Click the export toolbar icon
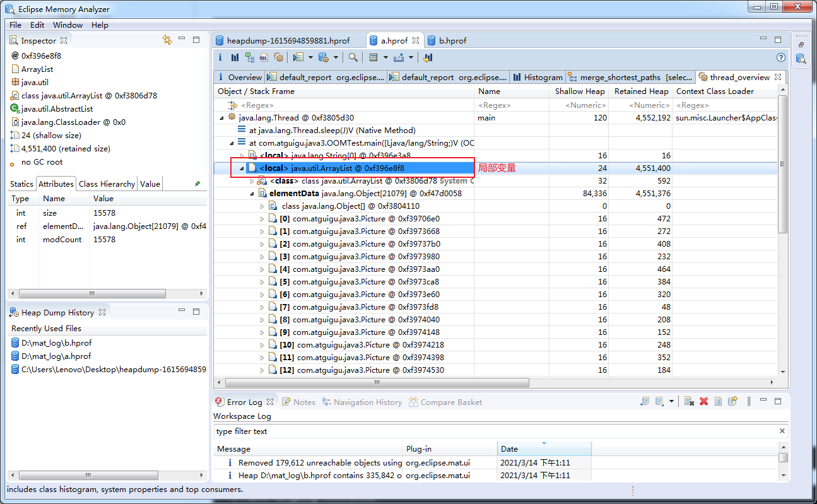Screen dimensions: 817x504 tap(399, 57)
